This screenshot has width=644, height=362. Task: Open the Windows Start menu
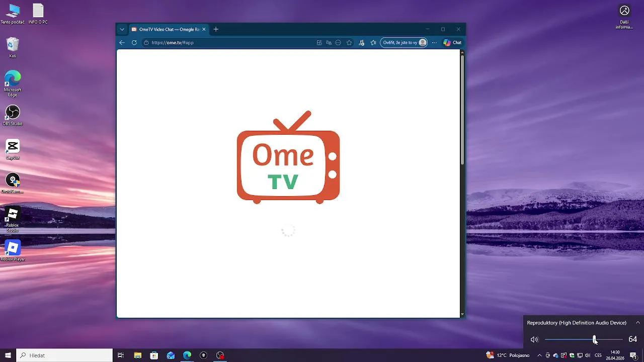pyautogui.click(x=8, y=355)
